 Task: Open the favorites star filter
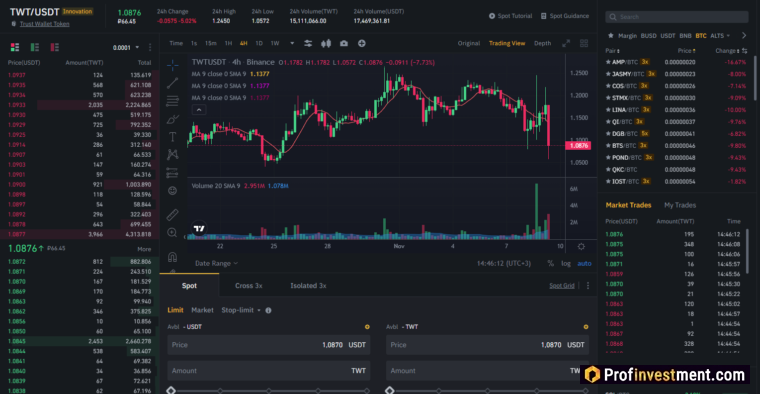point(611,35)
